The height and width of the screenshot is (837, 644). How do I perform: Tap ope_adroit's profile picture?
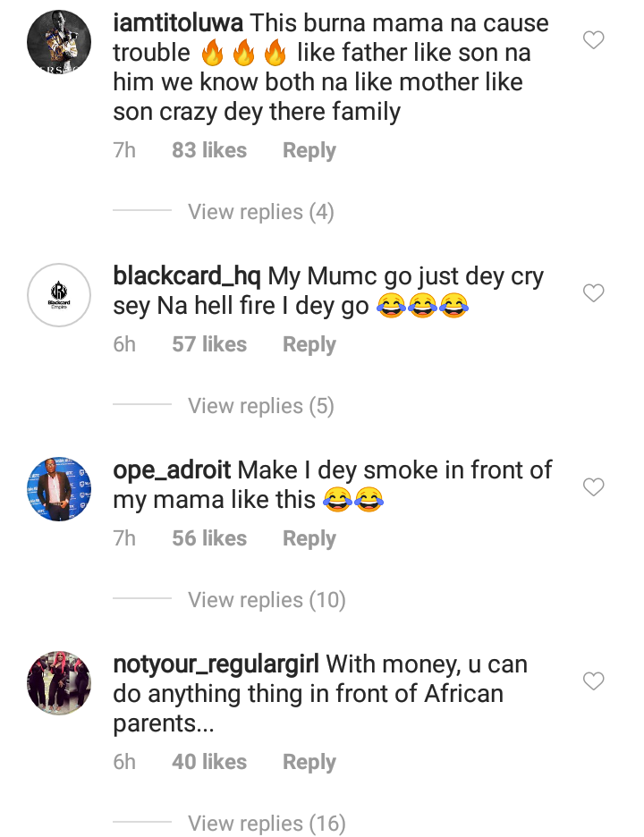pos(59,489)
